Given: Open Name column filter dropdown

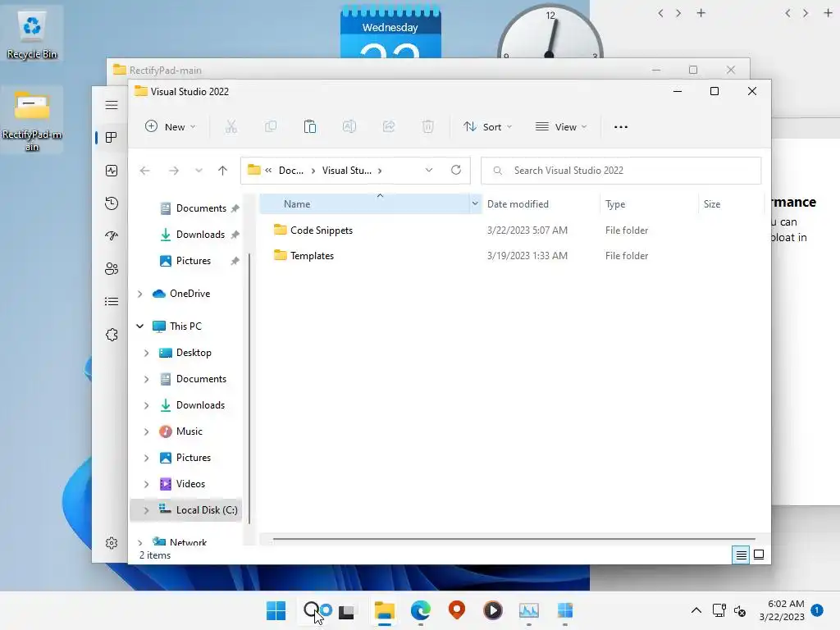Looking at the screenshot, I should (475, 203).
